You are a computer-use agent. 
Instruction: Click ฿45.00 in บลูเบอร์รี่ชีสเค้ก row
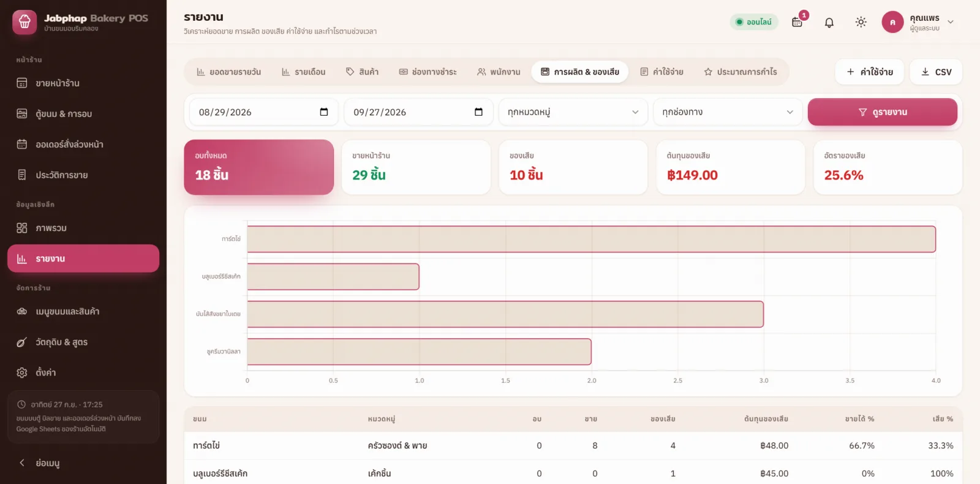tap(774, 474)
